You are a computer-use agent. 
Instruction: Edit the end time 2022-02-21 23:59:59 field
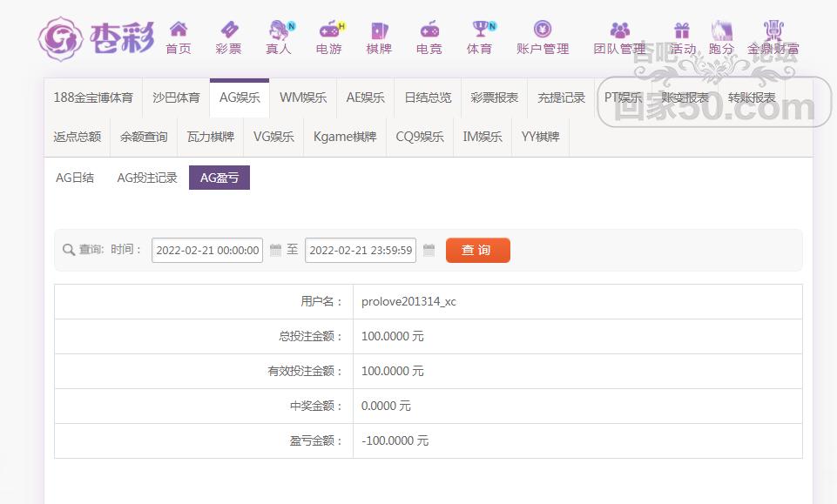pos(361,250)
